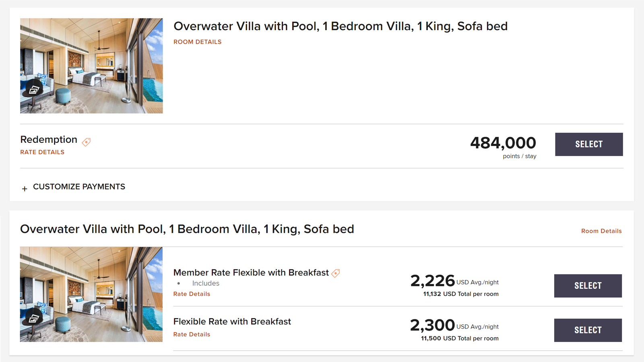
Task: Select the 484,000 points redemption rate
Action: click(589, 144)
